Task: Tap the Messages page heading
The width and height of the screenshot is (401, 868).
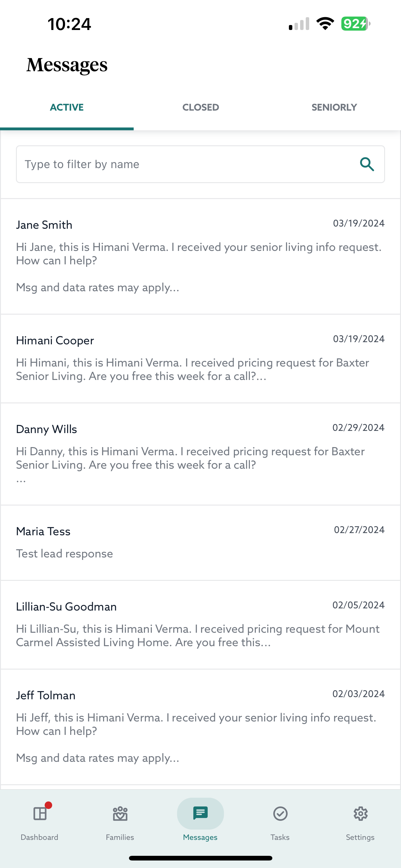Action: [x=67, y=65]
